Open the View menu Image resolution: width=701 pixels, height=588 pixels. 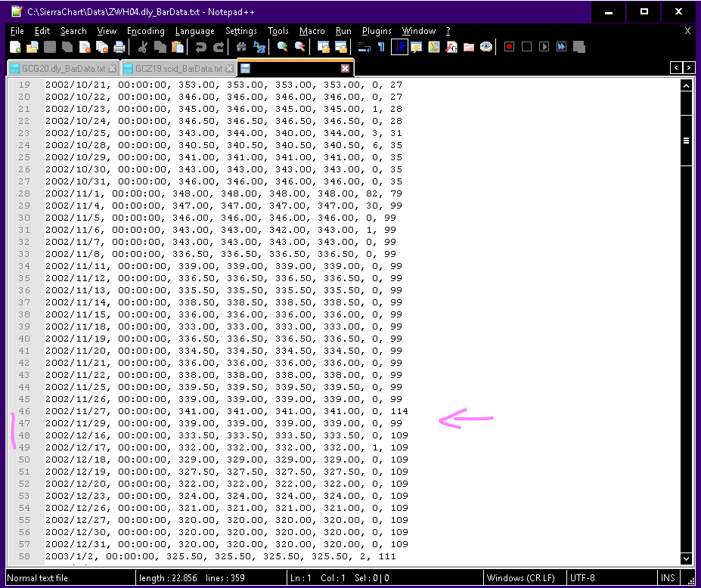107,31
